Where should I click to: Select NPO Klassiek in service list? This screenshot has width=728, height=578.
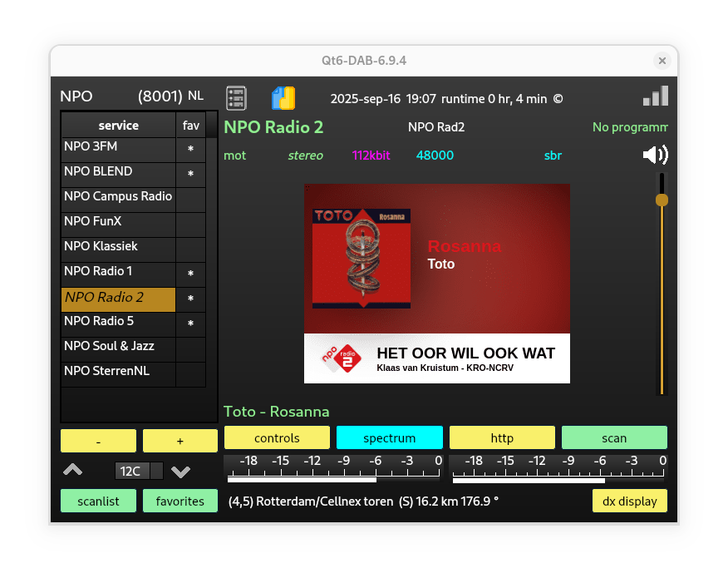click(118, 247)
